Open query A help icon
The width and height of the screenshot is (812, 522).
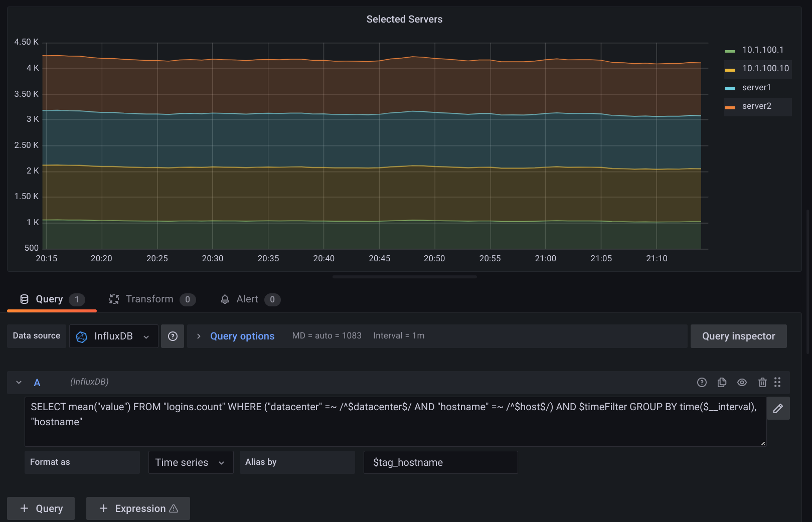point(702,383)
